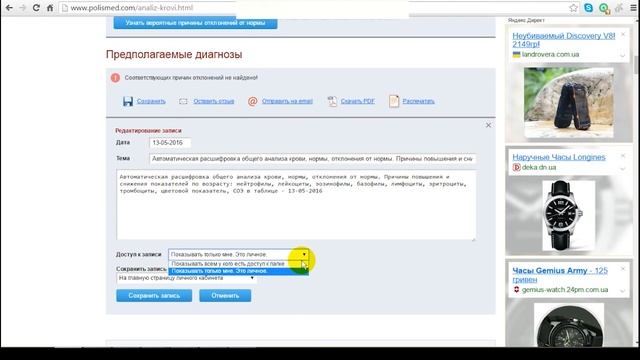Open the Chrome menu hamburger icon
Screen dimensions: 640x360
click(633, 8)
